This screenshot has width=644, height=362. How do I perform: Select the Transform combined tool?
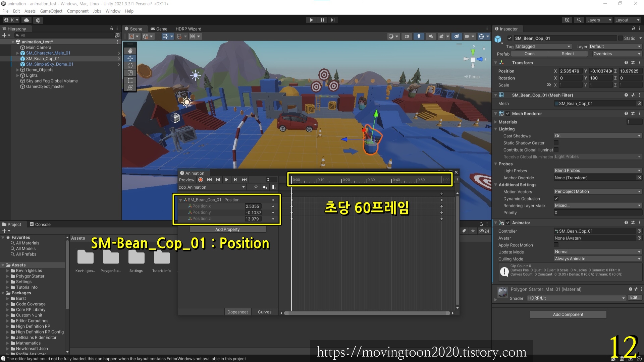click(130, 88)
